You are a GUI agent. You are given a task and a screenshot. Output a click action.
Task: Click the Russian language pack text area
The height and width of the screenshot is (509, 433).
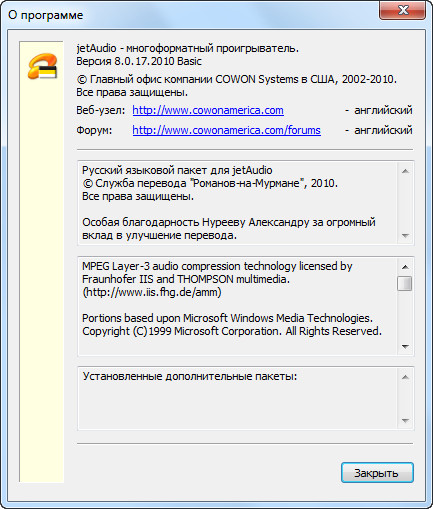pyautogui.click(x=237, y=203)
